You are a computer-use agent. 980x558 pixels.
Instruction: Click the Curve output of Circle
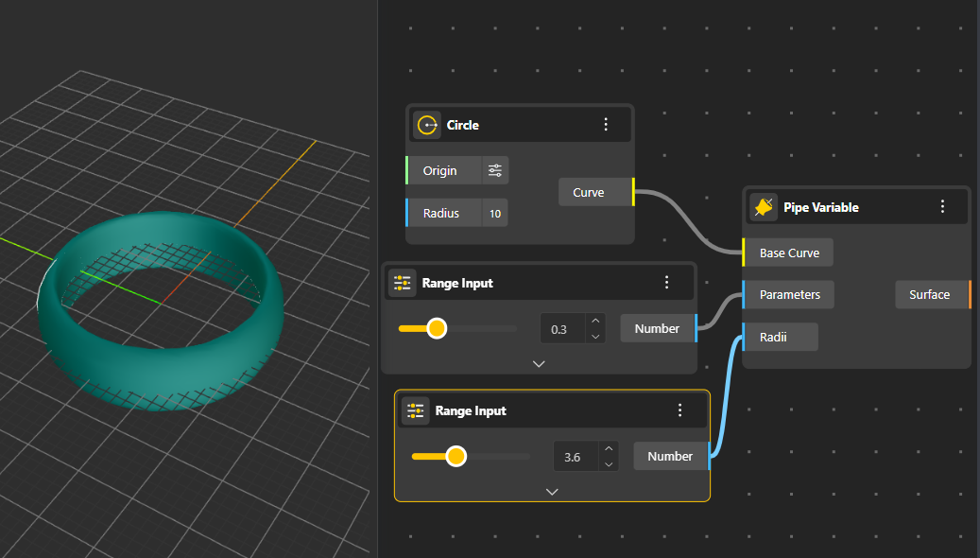pos(596,192)
